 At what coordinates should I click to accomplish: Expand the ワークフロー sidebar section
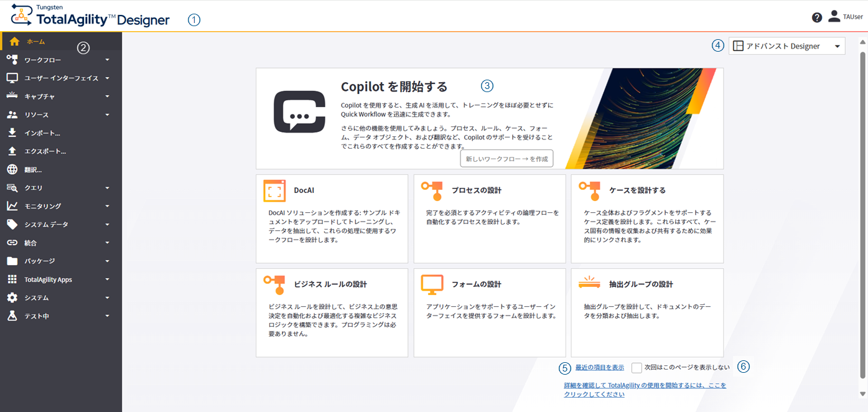pyautogui.click(x=107, y=60)
